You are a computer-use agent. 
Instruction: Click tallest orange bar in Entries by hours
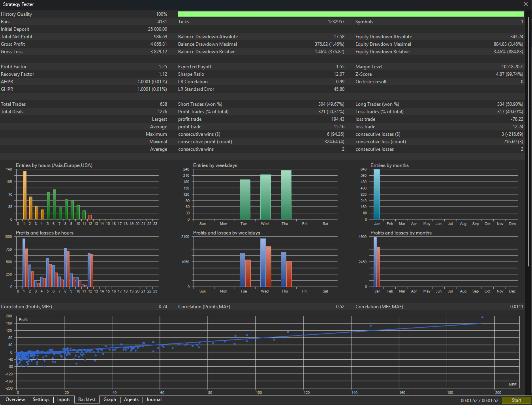tap(25, 195)
